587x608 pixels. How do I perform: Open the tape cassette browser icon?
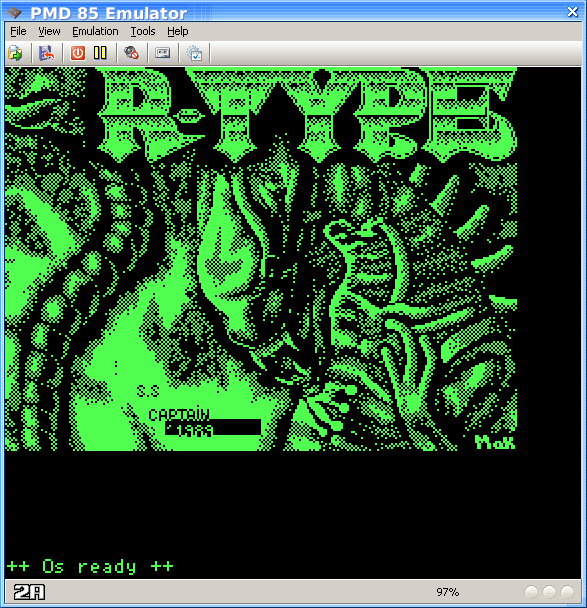pyautogui.click(x=162, y=53)
